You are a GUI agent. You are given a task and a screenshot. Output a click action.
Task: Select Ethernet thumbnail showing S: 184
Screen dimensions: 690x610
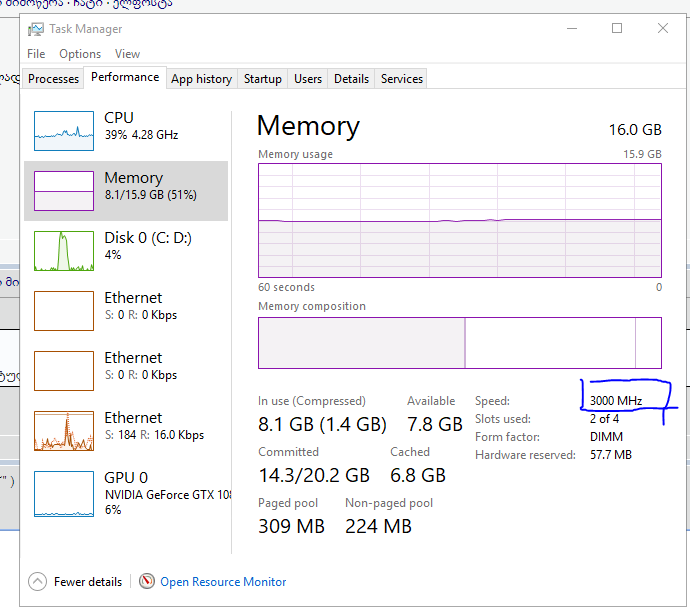pos(64,431)
